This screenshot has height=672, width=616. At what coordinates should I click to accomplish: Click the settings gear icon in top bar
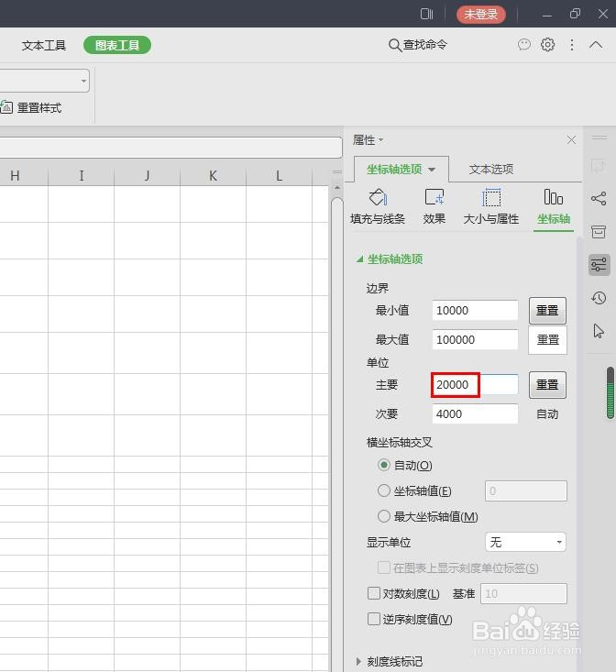[547, 45]
